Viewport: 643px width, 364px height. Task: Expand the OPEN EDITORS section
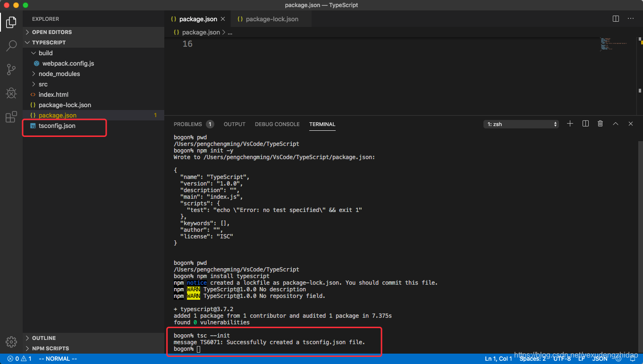93,32
